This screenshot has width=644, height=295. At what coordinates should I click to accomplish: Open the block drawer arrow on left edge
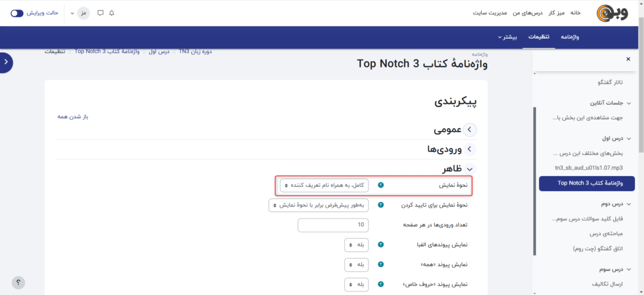click(x=6, y=62)
